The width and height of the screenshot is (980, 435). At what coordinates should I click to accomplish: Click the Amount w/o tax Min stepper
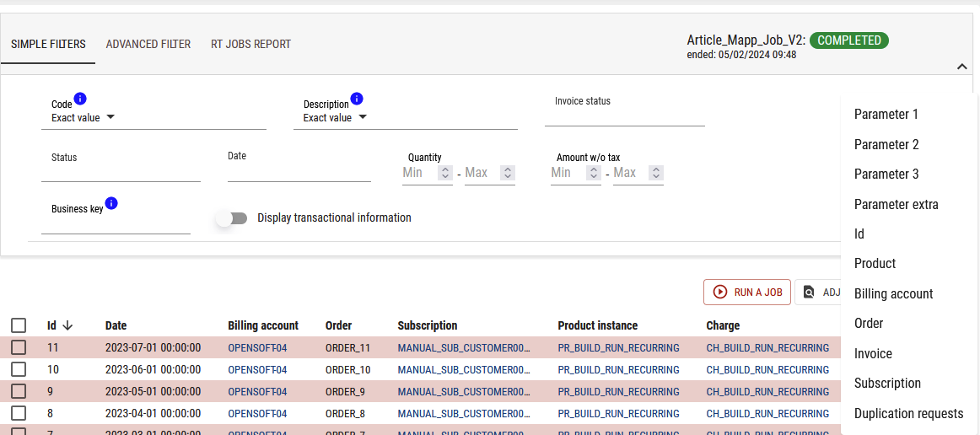(x=594, y=173)
